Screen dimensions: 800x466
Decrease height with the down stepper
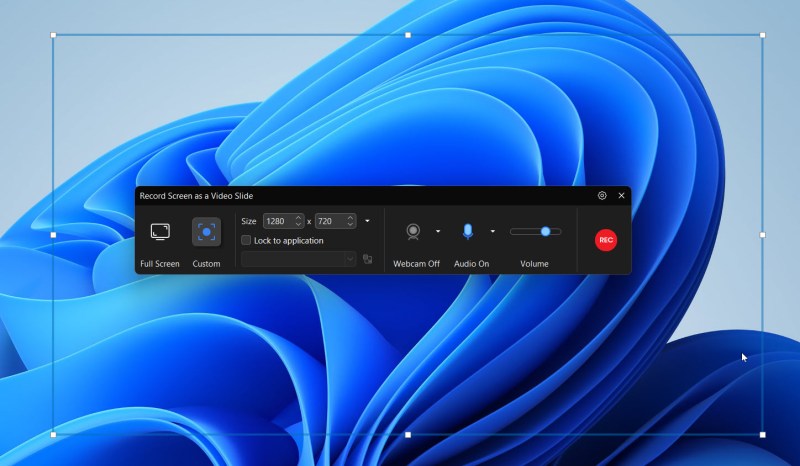[350, 225]
